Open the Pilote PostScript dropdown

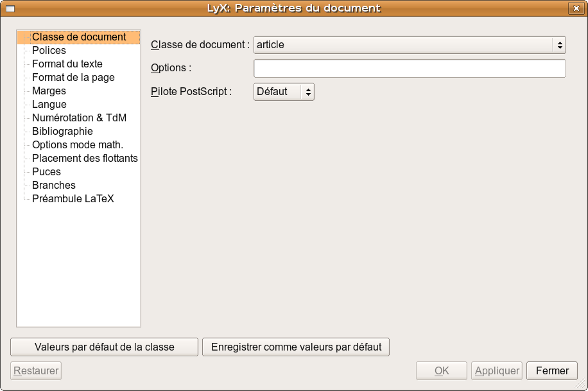[284, 92]
